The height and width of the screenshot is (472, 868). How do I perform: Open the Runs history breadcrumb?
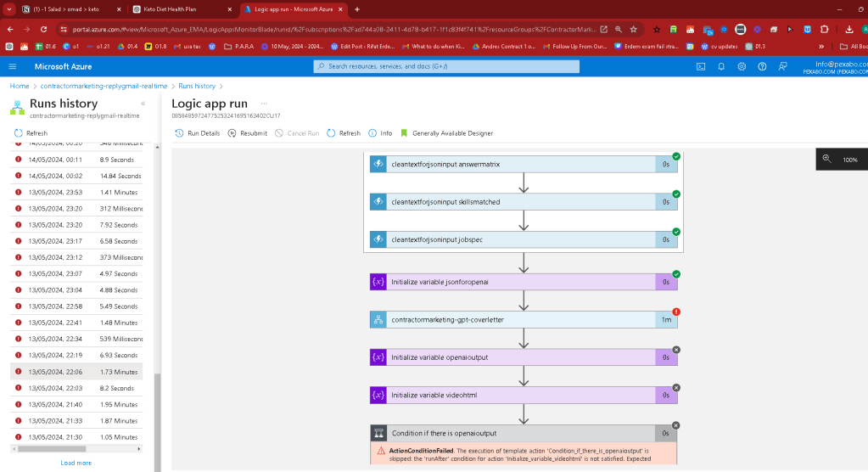[x=197, y=86]
